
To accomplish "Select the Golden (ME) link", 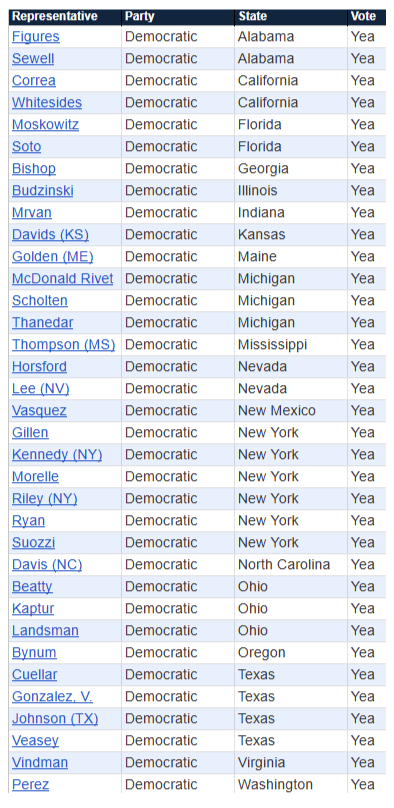I will pyautogui.click(x=53, y=257).
